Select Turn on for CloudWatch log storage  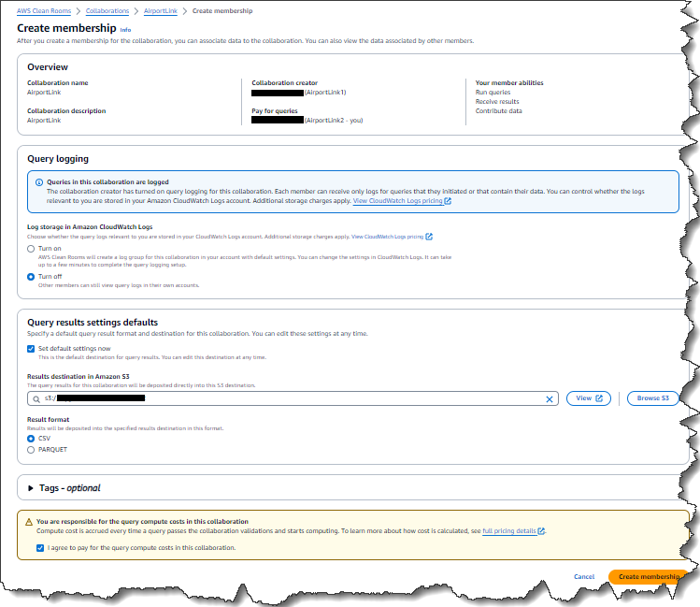31,250
